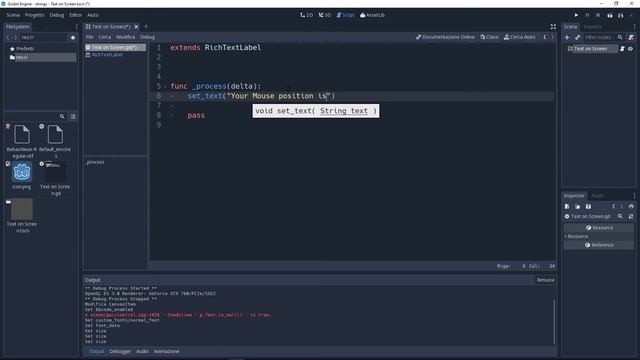Viewport: 640px width, 360px height.
Task: Instance a scene with the chain link icon
Action: tap(578, 37)
